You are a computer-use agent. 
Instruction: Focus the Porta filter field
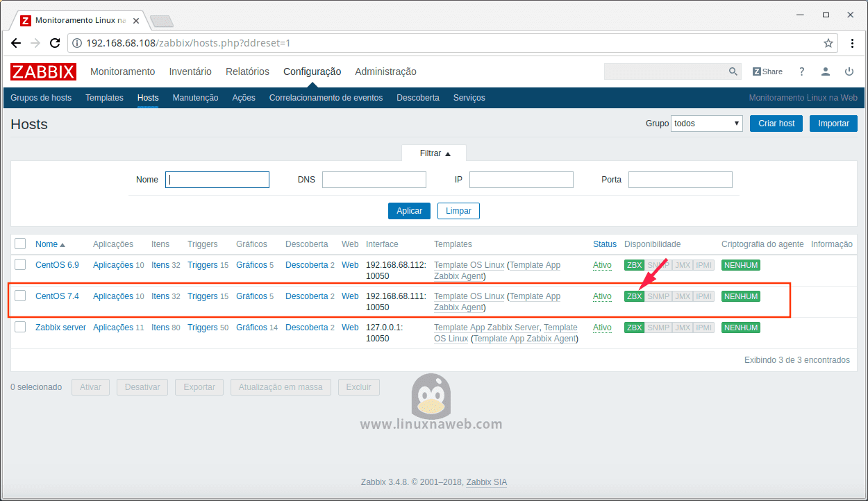coord(681,180)
